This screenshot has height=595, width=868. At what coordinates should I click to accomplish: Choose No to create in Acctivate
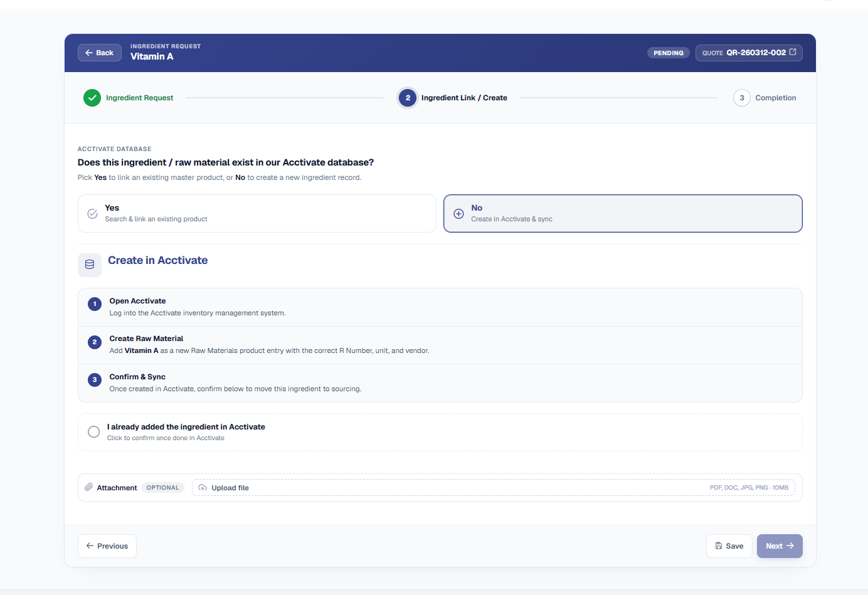click(x=623, y=213)
